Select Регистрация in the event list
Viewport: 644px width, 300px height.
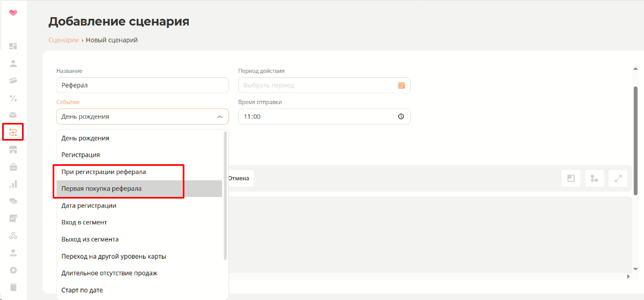coord(140,155)
